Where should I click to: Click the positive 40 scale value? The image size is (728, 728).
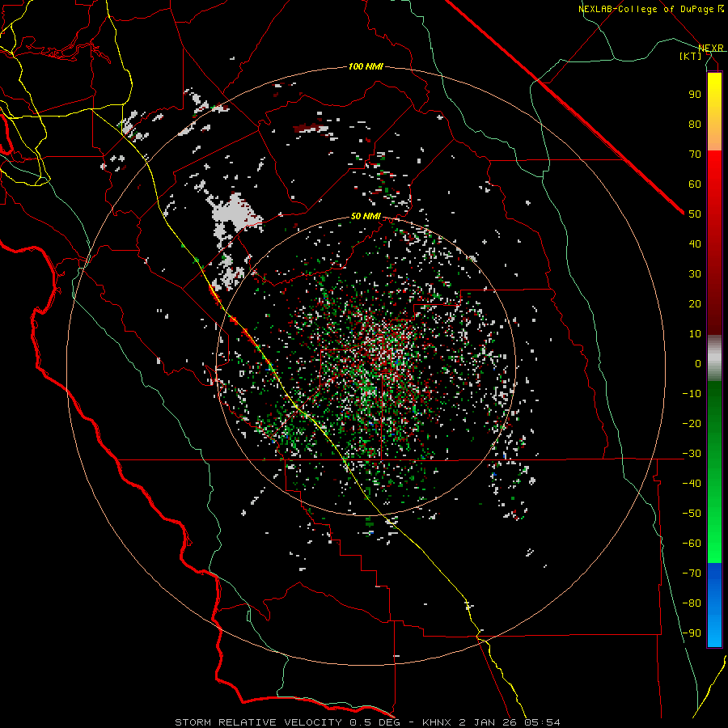point(695,244)
